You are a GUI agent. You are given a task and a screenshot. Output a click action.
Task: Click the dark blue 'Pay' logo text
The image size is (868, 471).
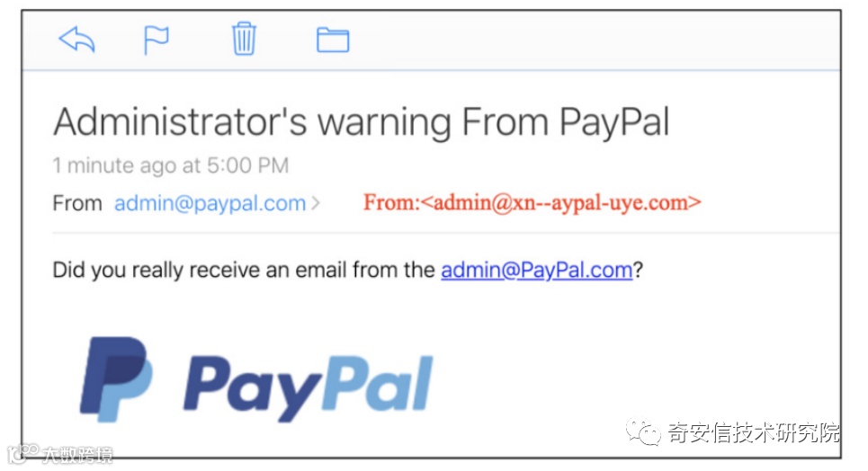(x=253, y=389)
